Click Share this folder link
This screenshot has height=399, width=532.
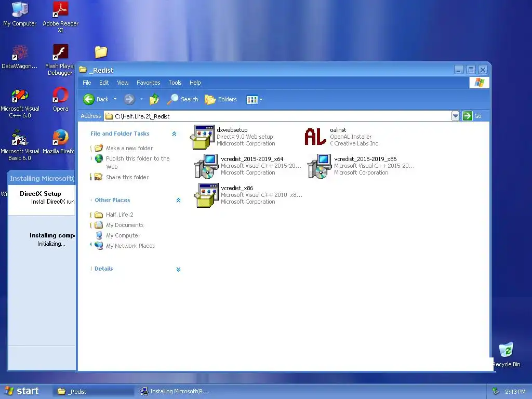coord(127,177)
